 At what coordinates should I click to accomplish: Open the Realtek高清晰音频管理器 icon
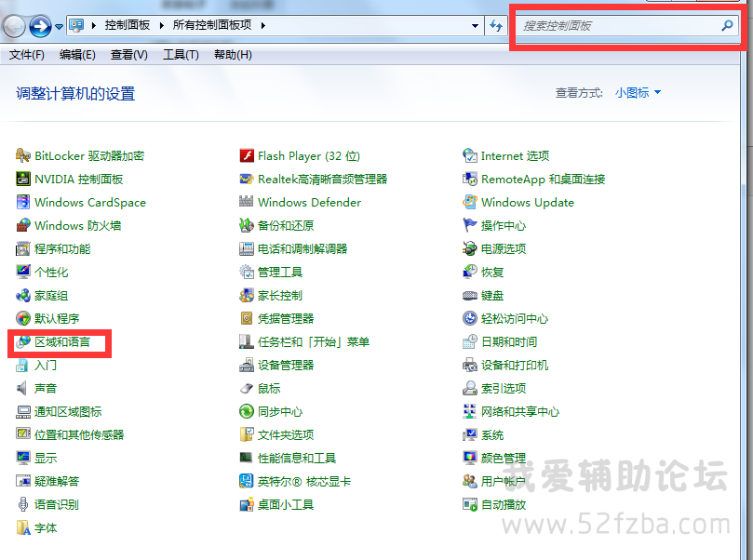pyautogui.click(x=247, y=179)
